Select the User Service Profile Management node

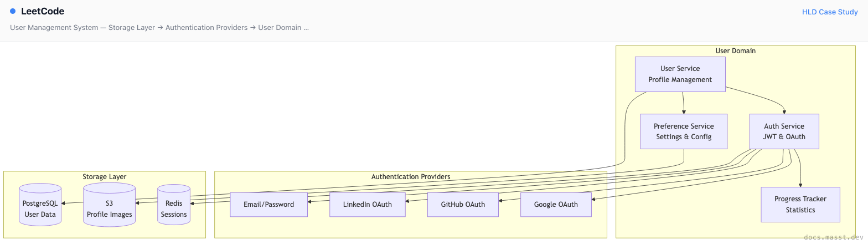pos(680,74)
